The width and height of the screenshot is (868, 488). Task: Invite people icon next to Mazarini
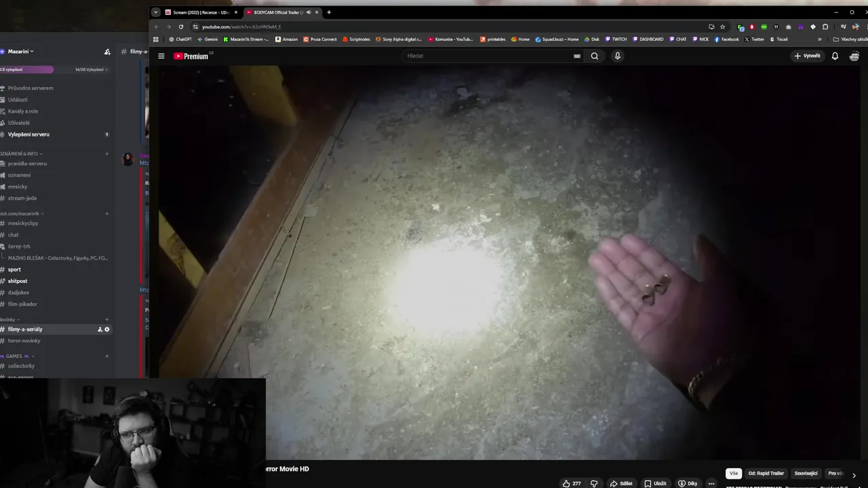(107, 52)
